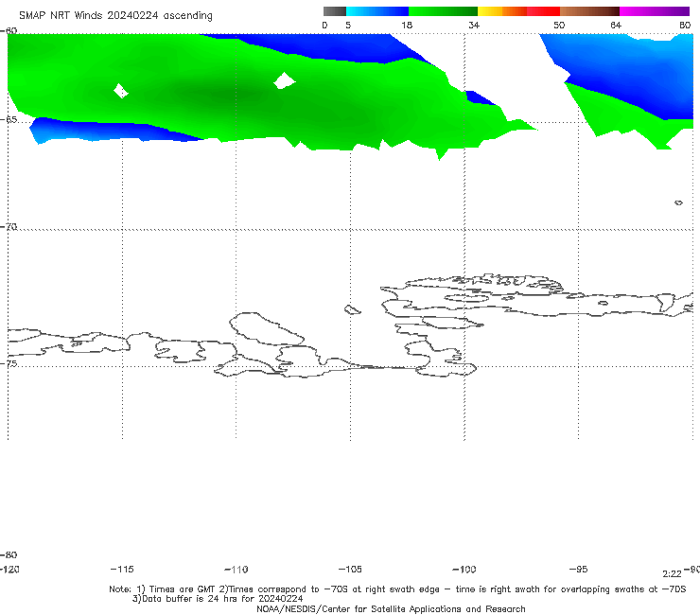This screenshot has width=700, height=615.
Task: Click the gray 0-5 knot colorbar segment
Action: coord(335,11)
